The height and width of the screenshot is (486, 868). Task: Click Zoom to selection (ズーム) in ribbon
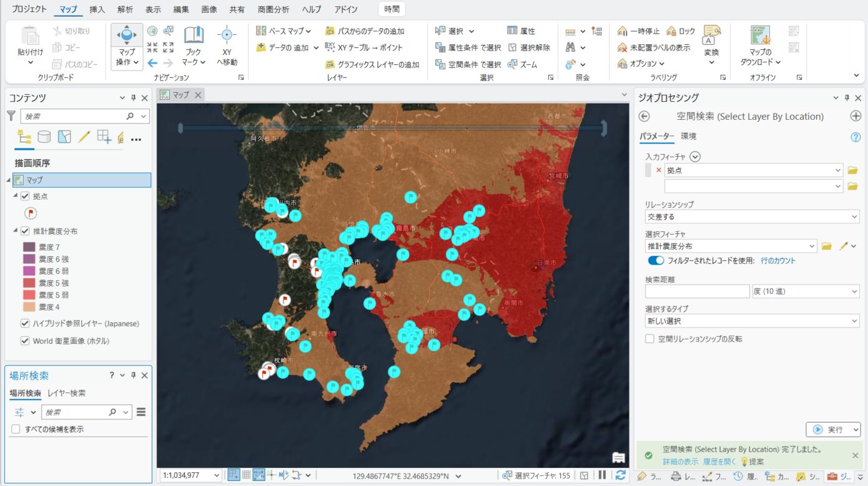521,64
